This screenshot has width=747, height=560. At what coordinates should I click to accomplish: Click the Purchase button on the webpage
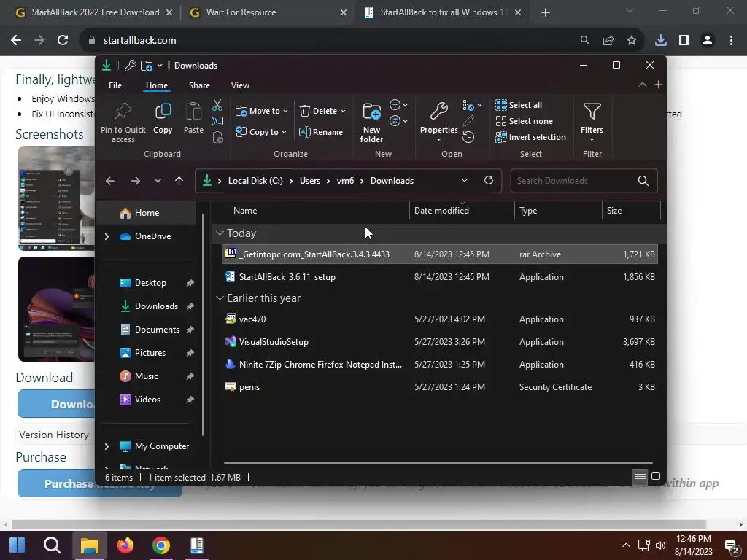click(100, 483)
